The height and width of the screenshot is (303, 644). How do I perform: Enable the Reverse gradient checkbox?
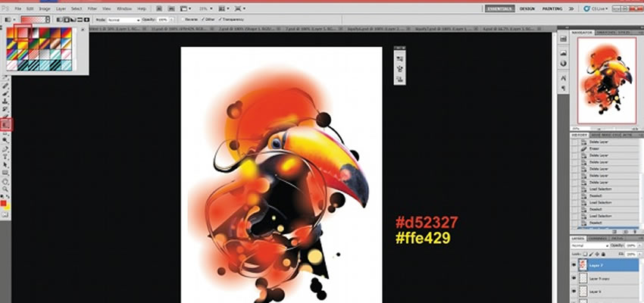tap(183, 20)
